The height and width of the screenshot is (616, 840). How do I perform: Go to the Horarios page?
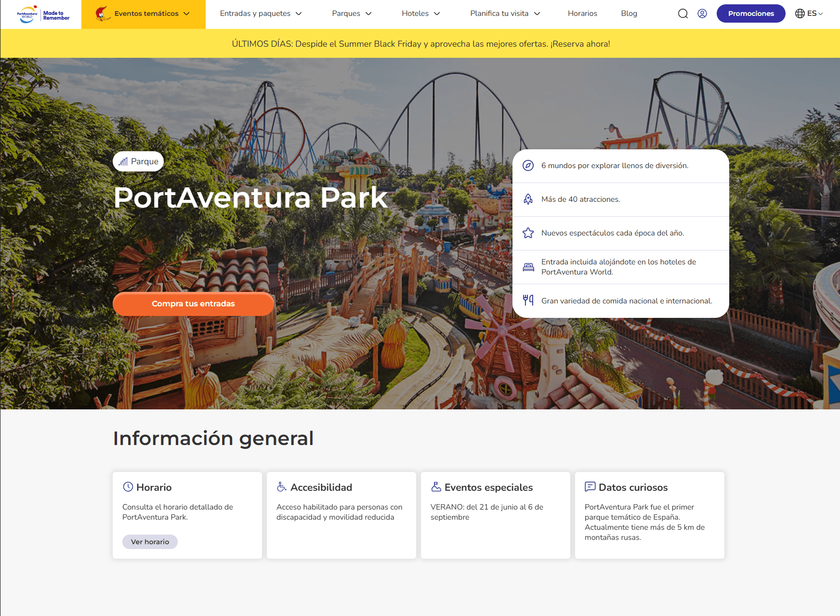582,13
